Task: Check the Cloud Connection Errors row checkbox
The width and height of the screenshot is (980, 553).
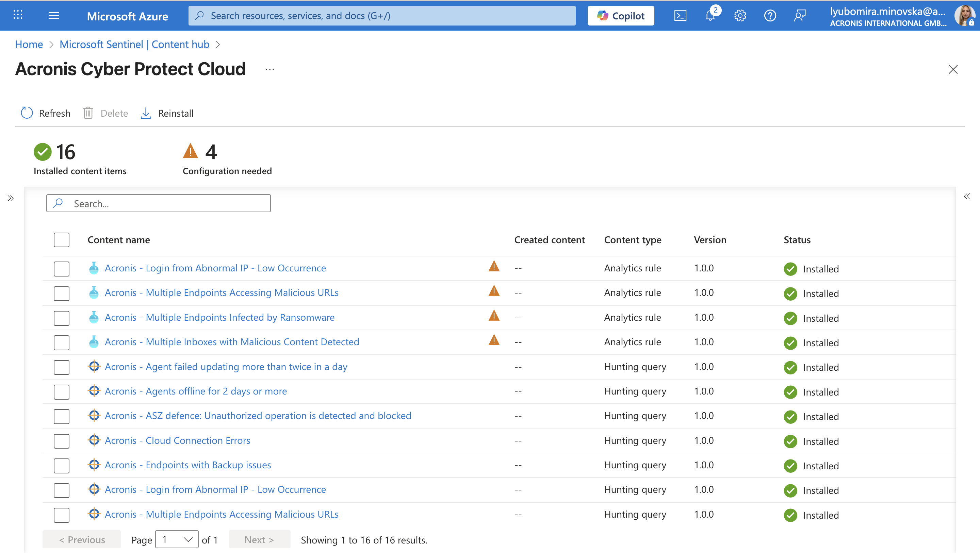Action: (x=61, y=441)
